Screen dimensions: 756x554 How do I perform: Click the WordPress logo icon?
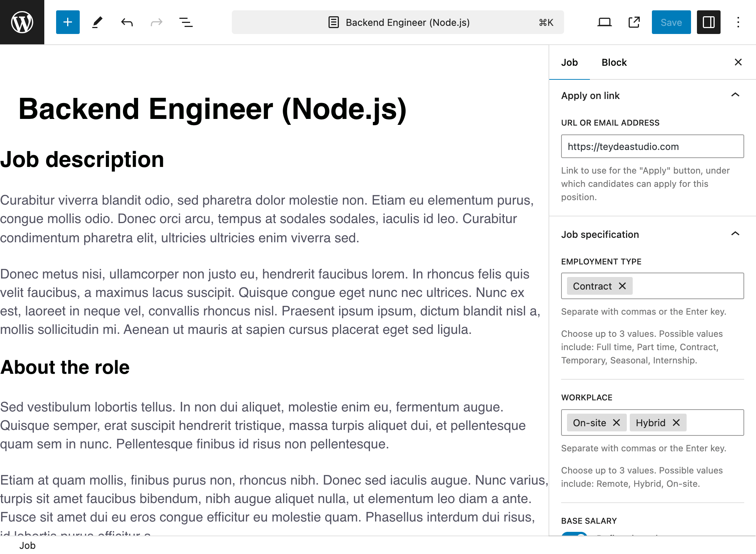(22, 22)
